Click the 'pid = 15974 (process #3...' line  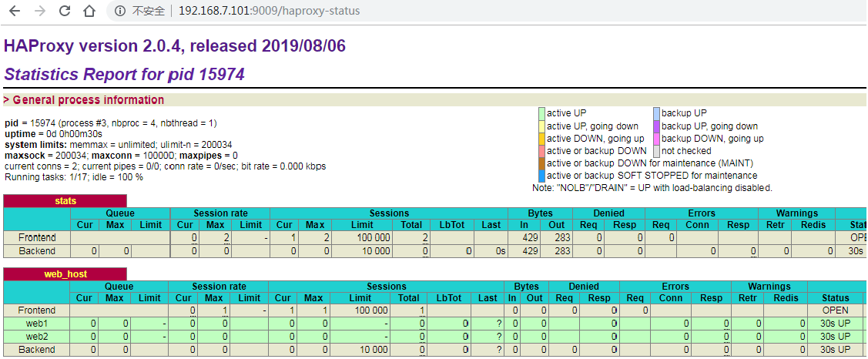(x=111, y=123)
